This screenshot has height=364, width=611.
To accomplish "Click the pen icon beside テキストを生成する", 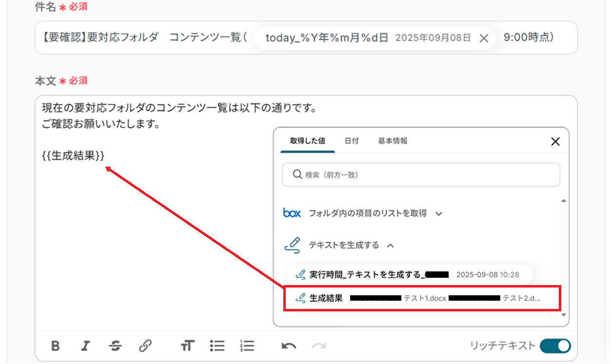I will point(292,245).
